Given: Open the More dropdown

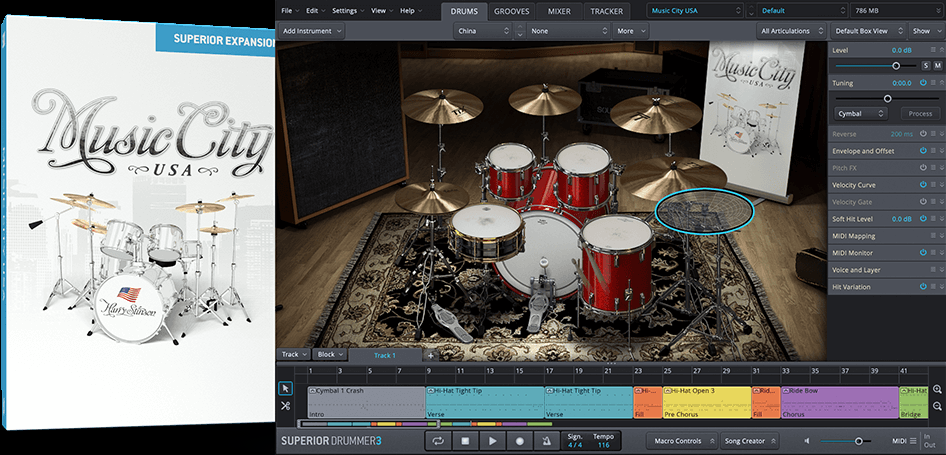Looking at the screenshot, I should click(x=630, y=31).
